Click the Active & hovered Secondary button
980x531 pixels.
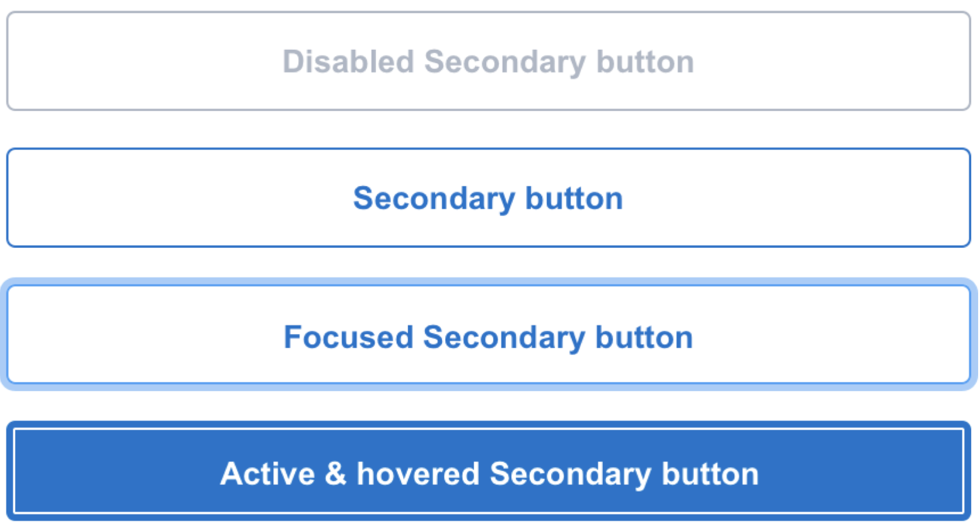click(x=488, y=472)
